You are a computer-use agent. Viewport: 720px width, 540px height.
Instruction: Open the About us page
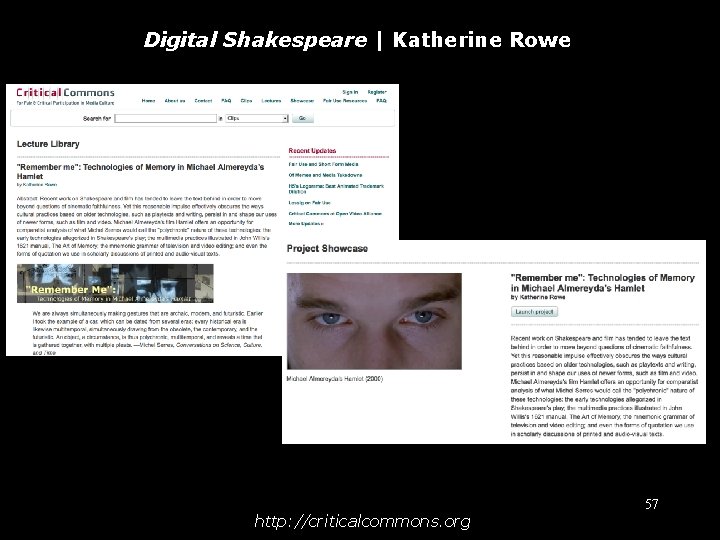(x=175, y=101)
